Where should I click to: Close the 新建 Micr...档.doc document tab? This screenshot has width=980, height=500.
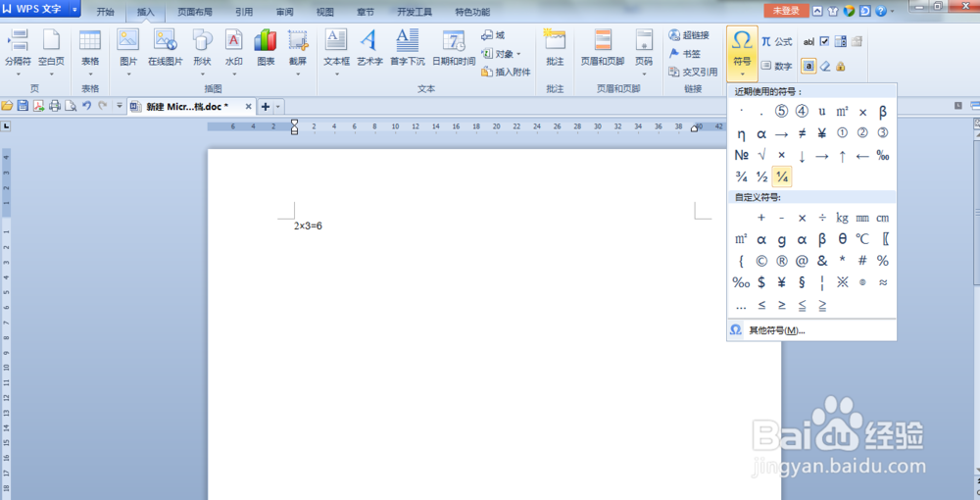point(248,107)
